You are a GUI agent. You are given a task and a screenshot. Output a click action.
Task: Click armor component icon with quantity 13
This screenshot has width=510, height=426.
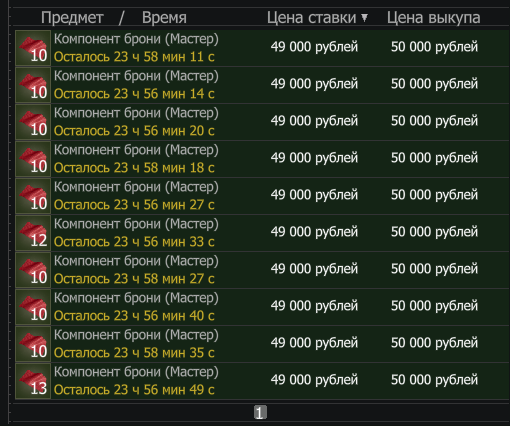coord(33,381)
